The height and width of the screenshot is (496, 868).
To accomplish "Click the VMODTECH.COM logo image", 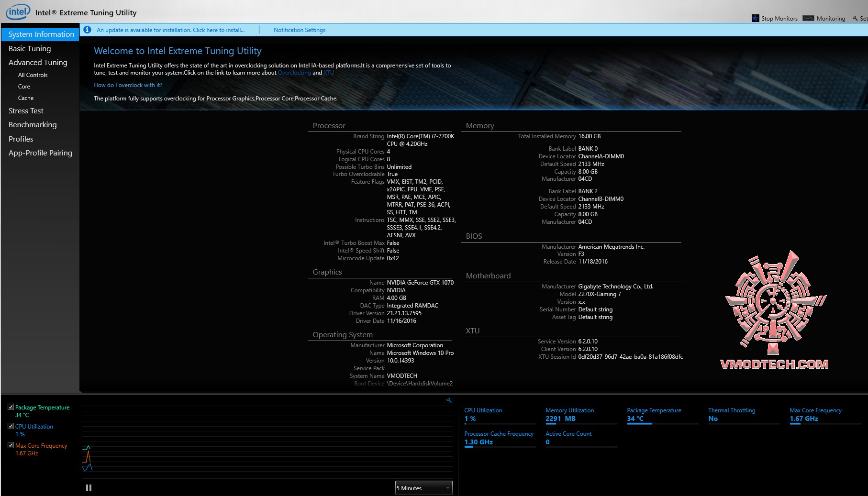I will tap(775, 310).
